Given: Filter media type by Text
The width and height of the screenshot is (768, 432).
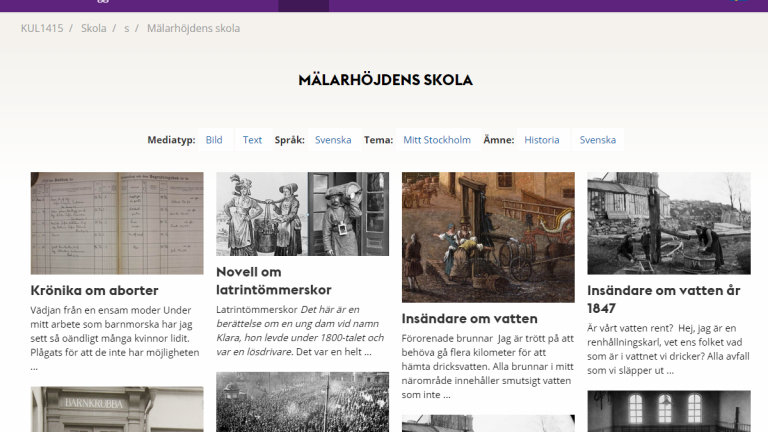Looking at the screenshot, I should 252,140.
